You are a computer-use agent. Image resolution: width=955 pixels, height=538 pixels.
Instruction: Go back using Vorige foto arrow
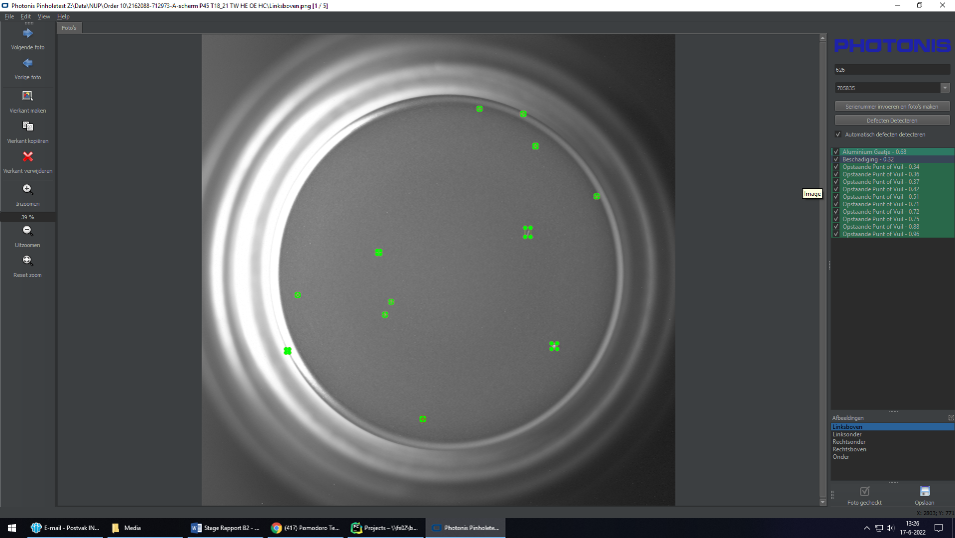[x=28, y=63]
